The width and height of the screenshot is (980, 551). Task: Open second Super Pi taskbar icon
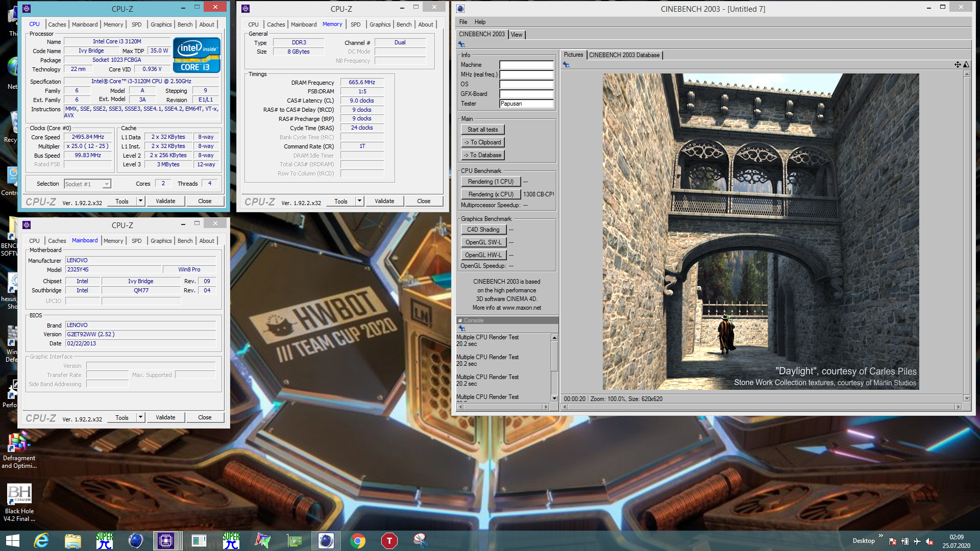pyautogui.click(x=231, y=540)
